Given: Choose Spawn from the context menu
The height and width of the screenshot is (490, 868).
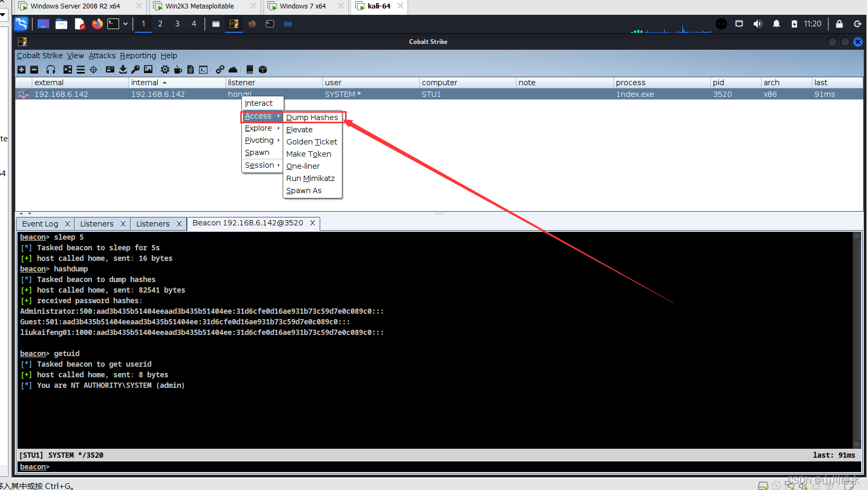Looking at the screenshot, I should (262, 152).
